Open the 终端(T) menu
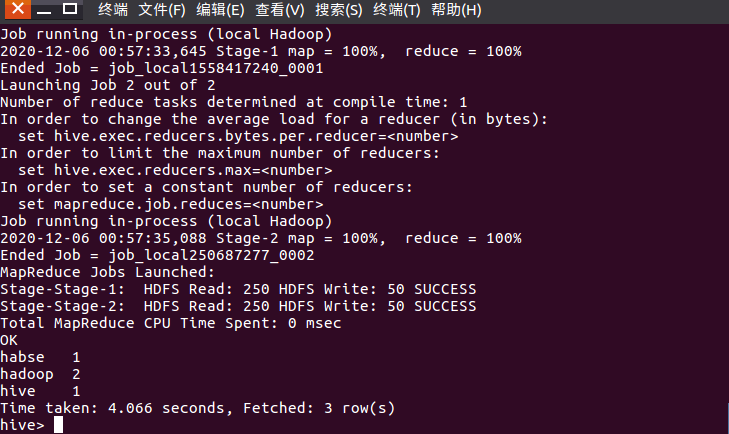The image size is (729, 434). (x=397, y=10)
